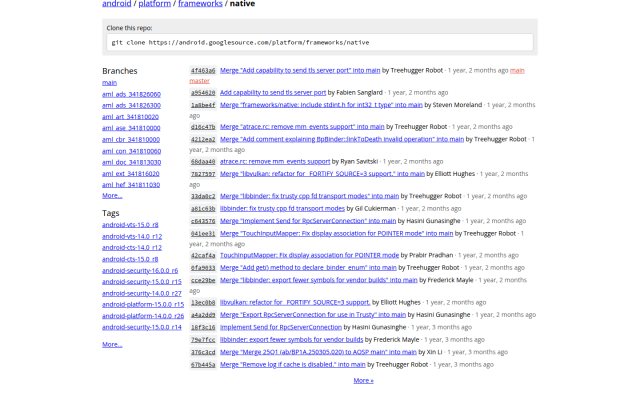
Task: Open the android breadcrumb link
Action: pos(116,4)
